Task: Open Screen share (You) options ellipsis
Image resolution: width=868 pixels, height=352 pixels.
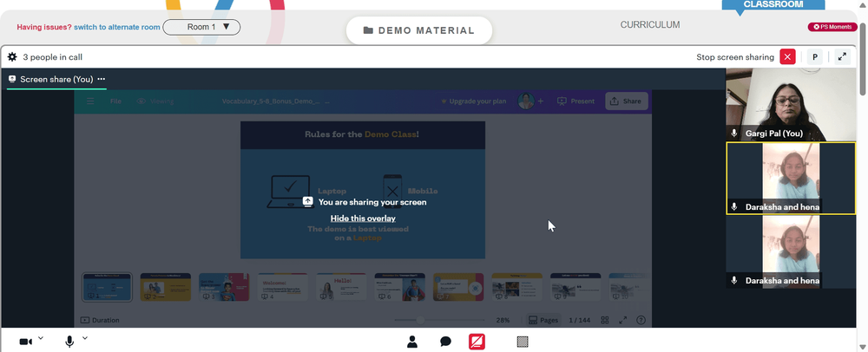Action: point(101,79)
